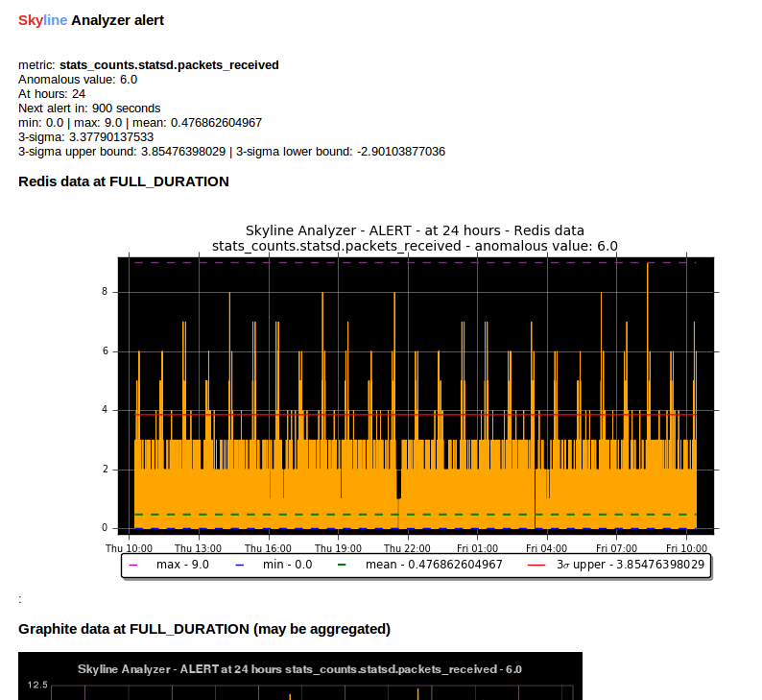Click the Graphite chart title text
The width and height of the screenshot is (762, 700).
pyautogui.click(x=299, y=669)
